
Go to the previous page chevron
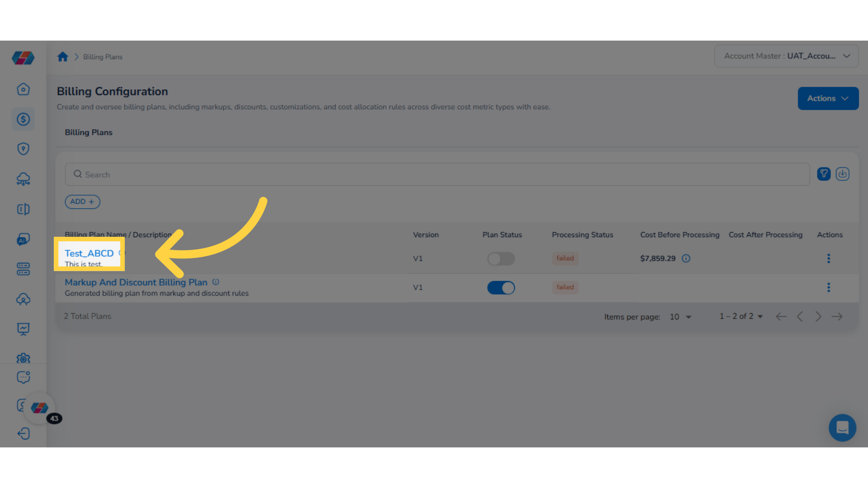800,316
